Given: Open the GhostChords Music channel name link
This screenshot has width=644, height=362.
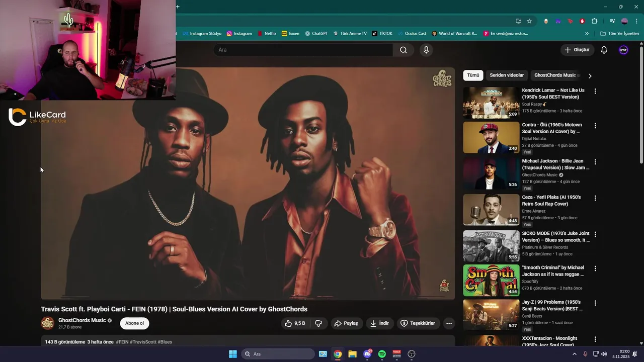Looking at the screenshot, I should [x=82, y=320].
